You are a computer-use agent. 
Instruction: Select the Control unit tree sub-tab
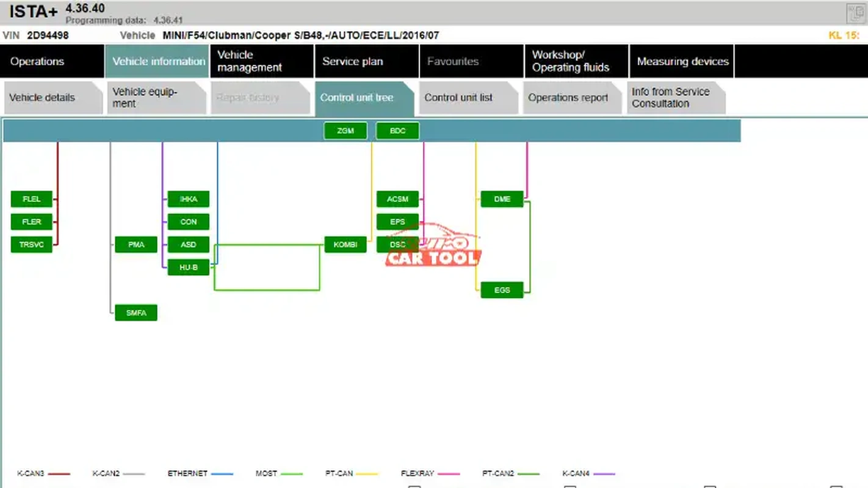(364, 98)
